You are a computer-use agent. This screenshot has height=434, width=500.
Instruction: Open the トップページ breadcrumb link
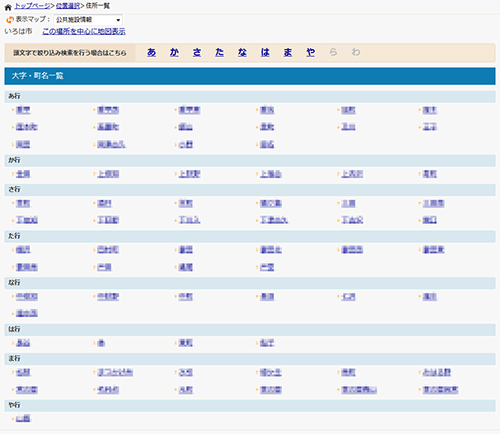[x=33, y=6]
